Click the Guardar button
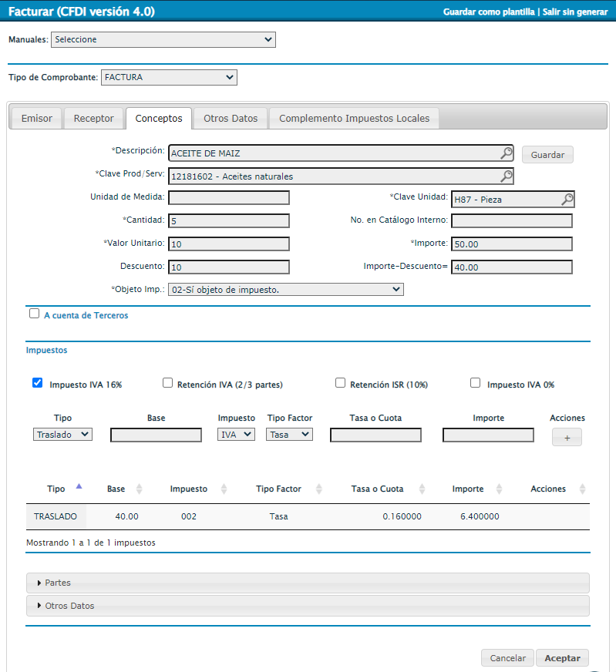616x672 pixels. pos(547,155)
